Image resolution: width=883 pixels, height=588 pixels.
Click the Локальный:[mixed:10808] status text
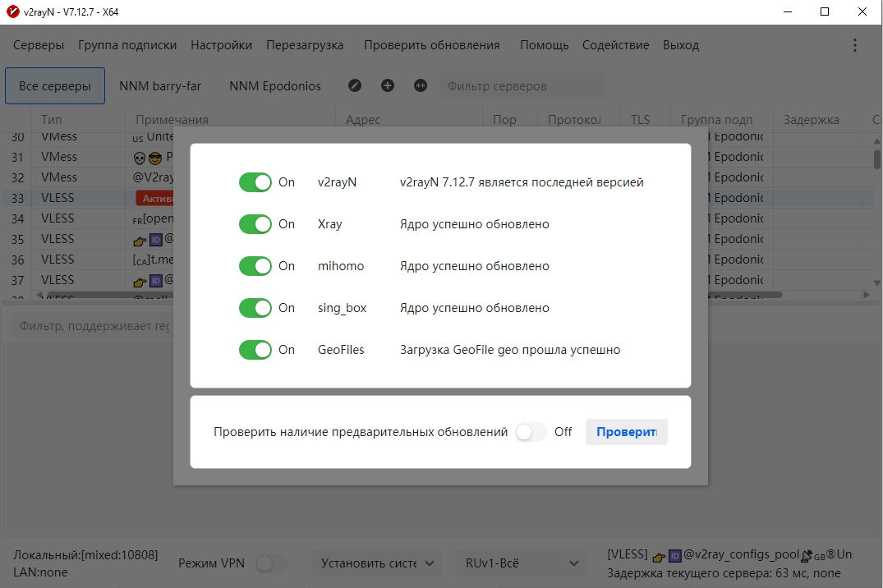pyautogui.click(x=85, y=555)
